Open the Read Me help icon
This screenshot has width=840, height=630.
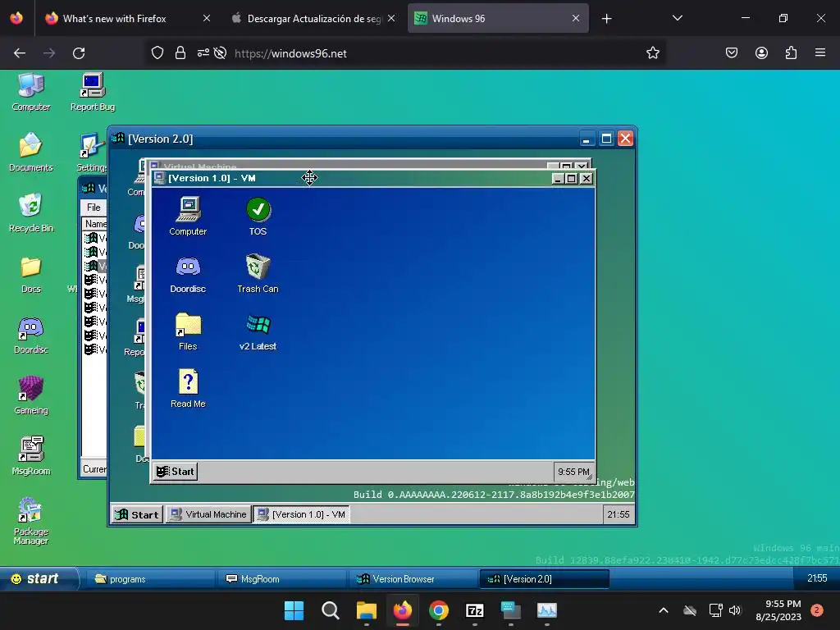(188, 389)
